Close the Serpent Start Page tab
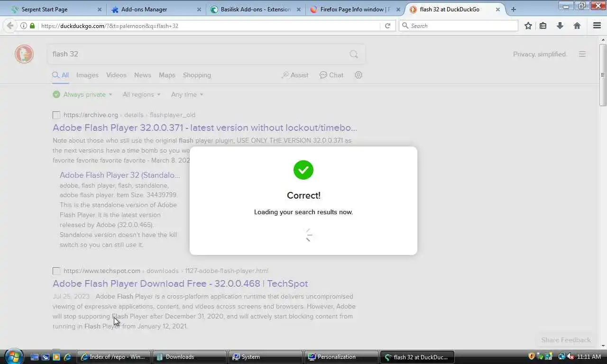Viewport: 607px width, 364px height. coord(100,9)
